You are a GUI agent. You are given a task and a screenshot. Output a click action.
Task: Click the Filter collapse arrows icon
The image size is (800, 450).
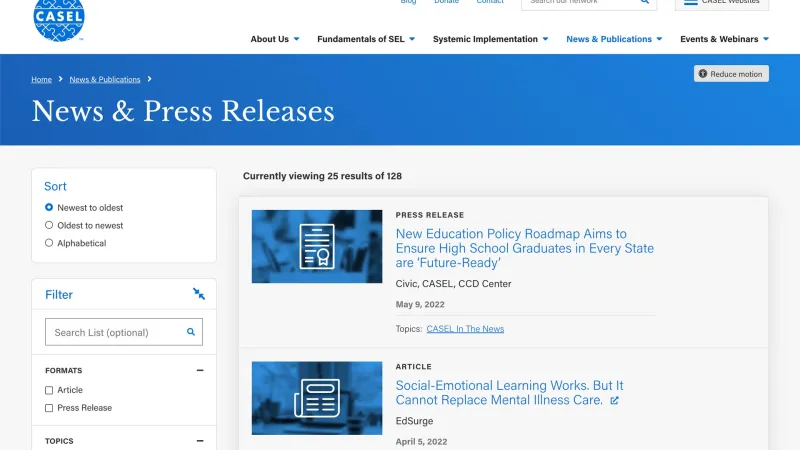click(199, 294)
